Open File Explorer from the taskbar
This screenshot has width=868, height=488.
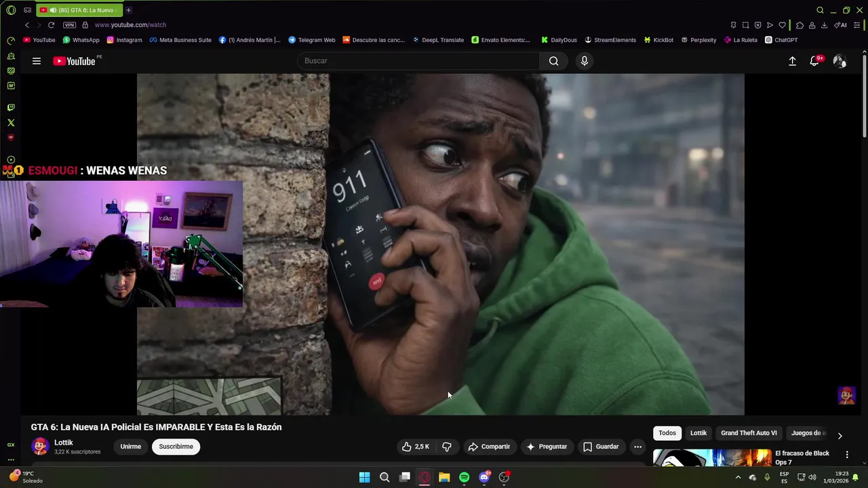click(x=444, y=477)
